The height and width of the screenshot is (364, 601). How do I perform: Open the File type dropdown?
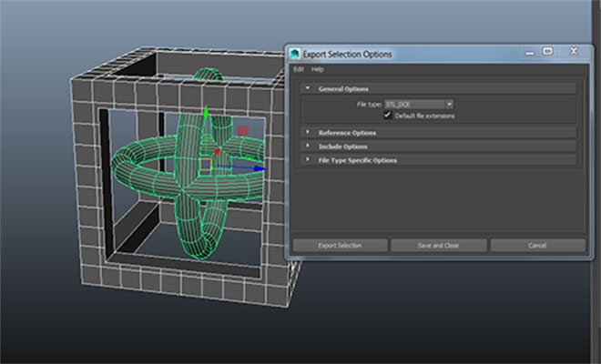click(x=419, y=105)
